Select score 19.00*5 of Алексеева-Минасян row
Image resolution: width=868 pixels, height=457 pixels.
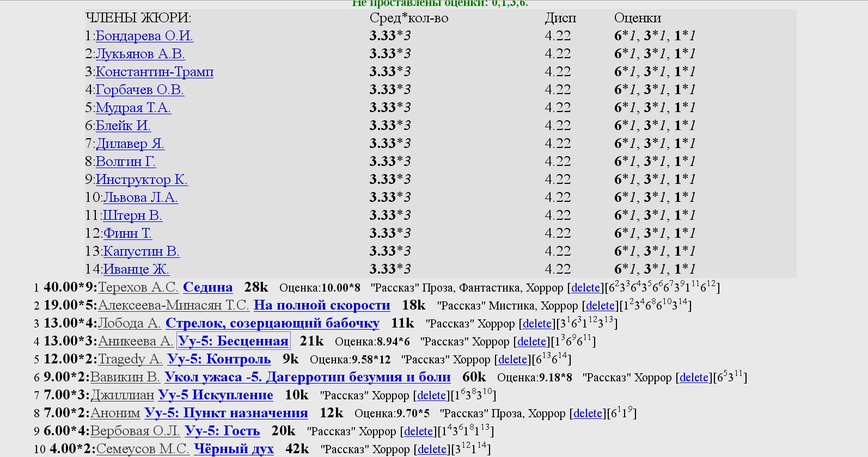pyautogui.click(x=71, y=305)
